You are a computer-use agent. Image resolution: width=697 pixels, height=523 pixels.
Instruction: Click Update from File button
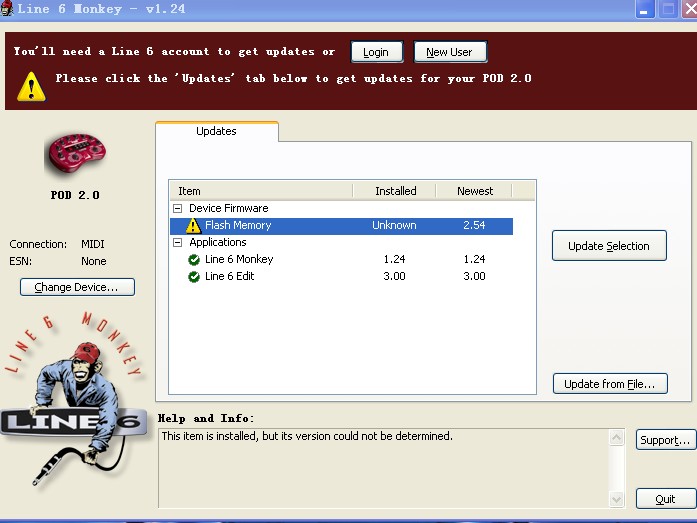(x=610, y=384)
